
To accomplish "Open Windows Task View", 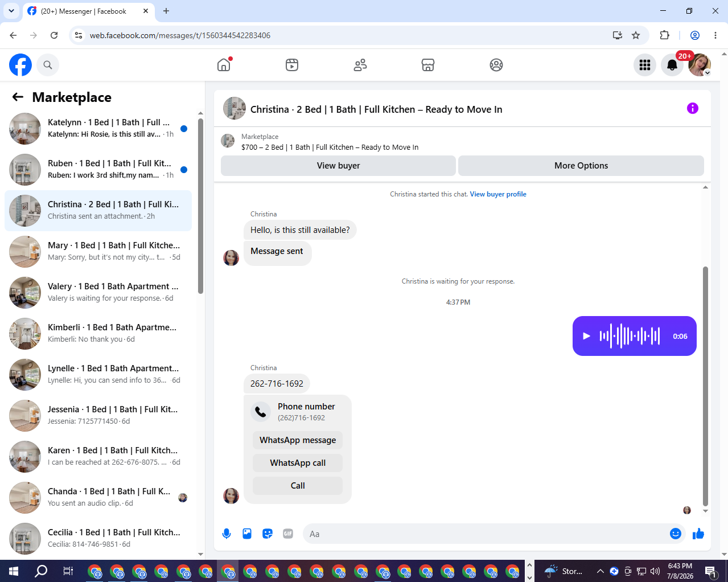I will tap(68, 571).
